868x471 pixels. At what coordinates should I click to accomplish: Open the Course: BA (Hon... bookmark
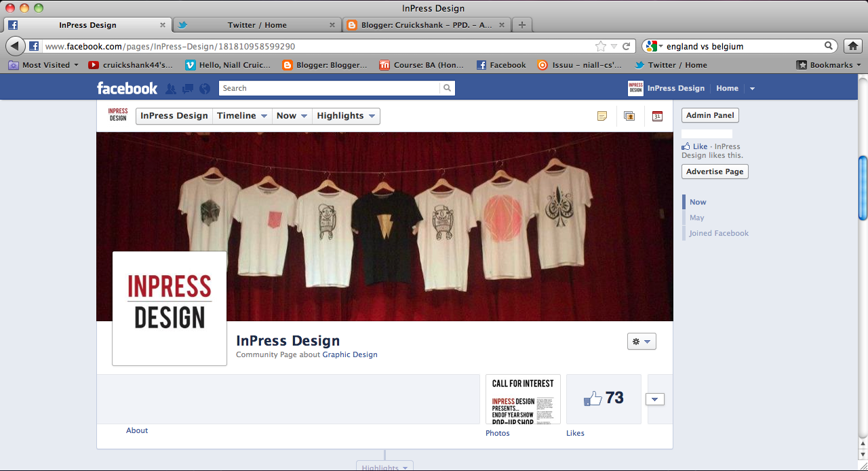422,65
